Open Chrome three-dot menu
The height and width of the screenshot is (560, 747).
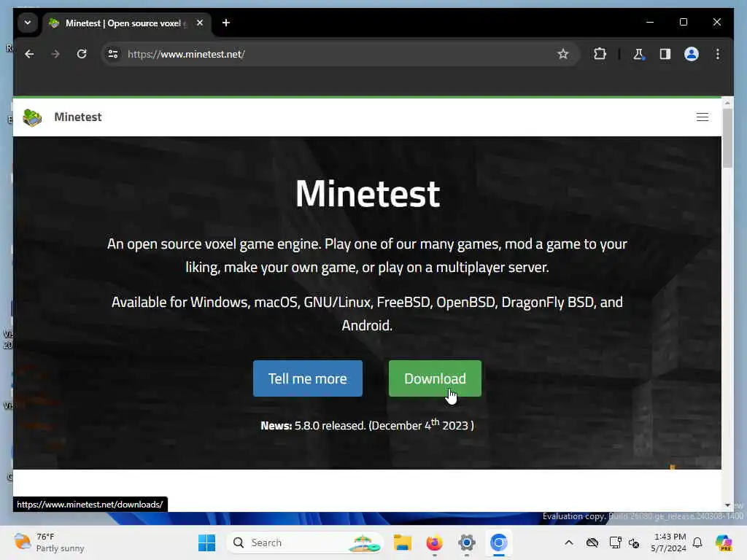[x=718, y=54]
